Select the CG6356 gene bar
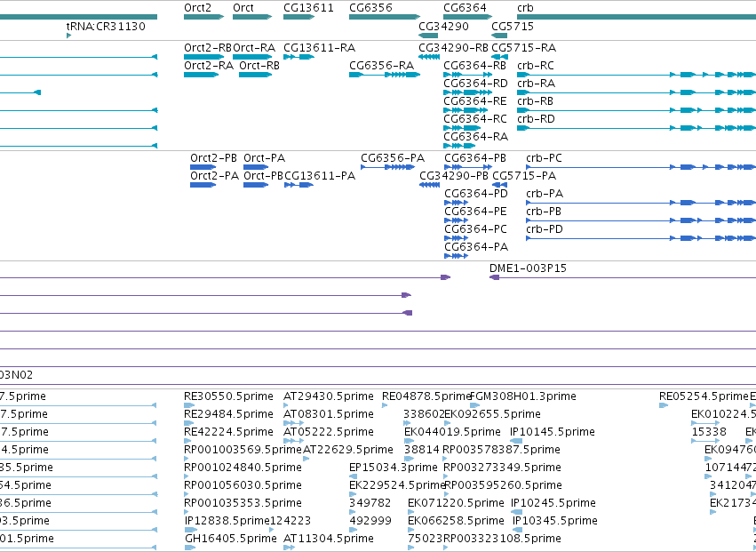 click(385, 17)
